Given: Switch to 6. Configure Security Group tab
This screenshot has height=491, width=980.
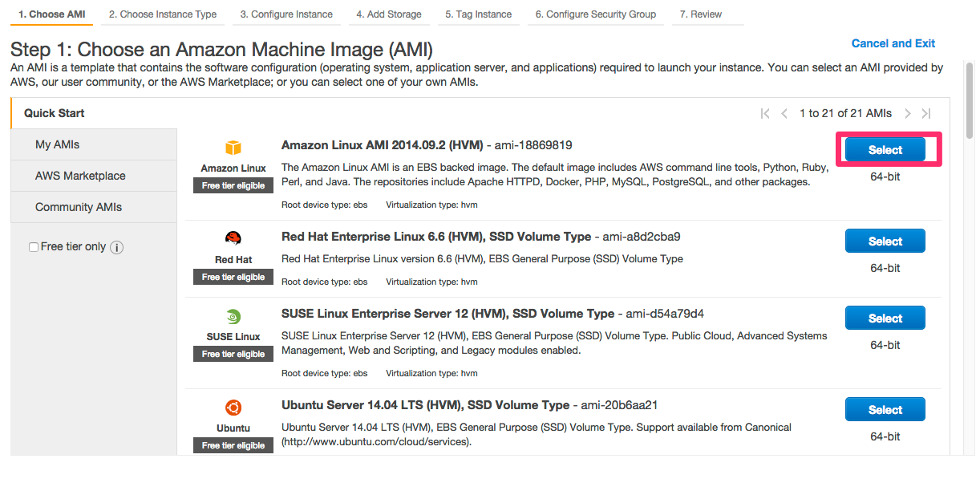Looking at the screenshot, I should pyautogui.click(x=596, y=14).
